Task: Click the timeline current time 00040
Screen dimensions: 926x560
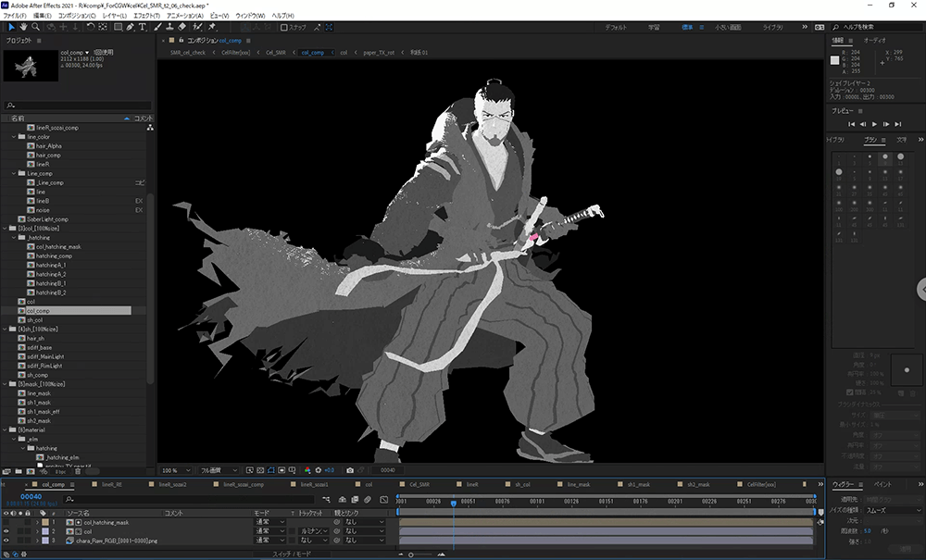Action: pos(31,497)
